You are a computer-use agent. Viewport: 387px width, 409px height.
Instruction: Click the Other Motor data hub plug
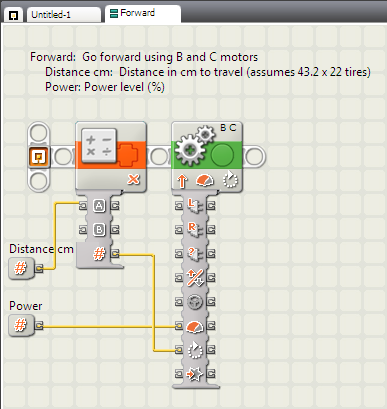point(195,253)
